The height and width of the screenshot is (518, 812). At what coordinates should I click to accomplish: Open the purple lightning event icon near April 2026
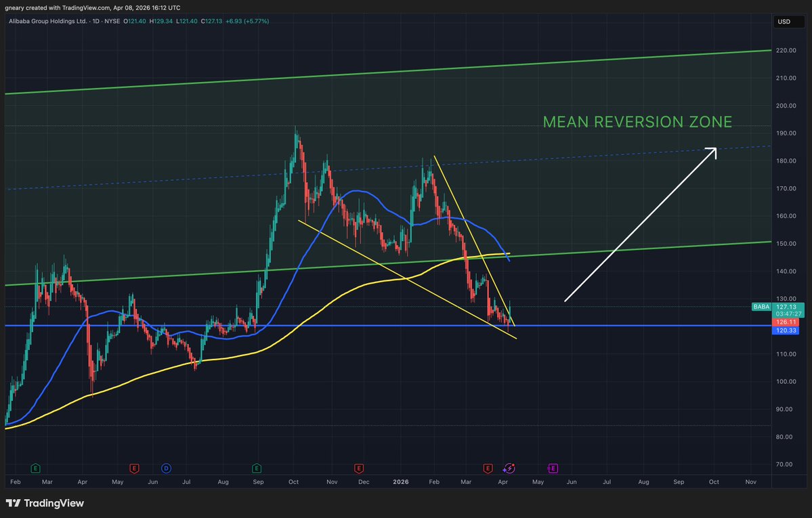click(x=509, y=467)
